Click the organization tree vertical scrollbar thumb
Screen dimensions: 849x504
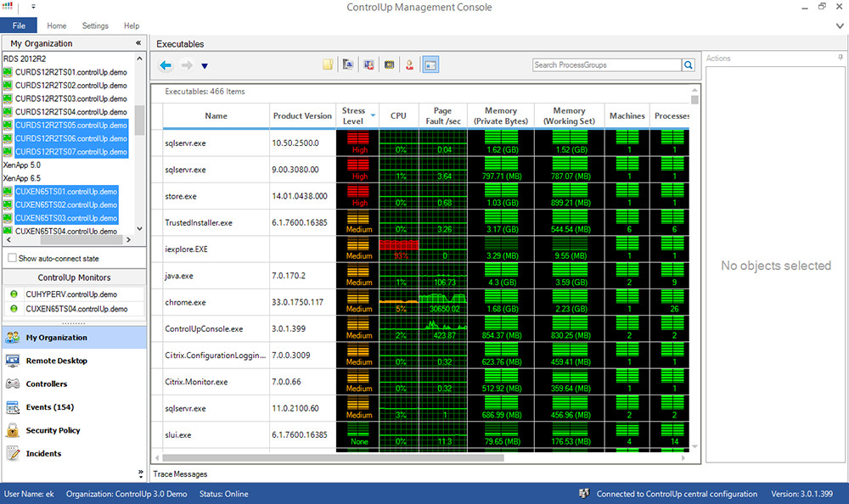140,120
